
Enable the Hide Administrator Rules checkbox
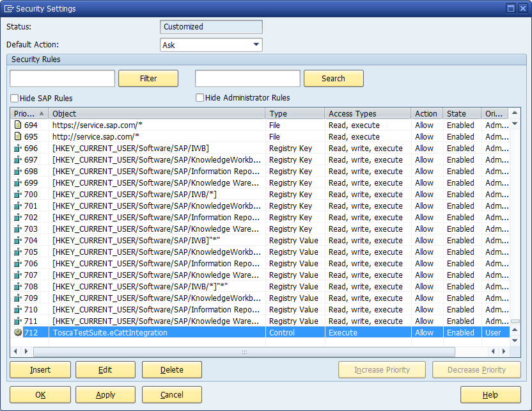click(200, 98)
